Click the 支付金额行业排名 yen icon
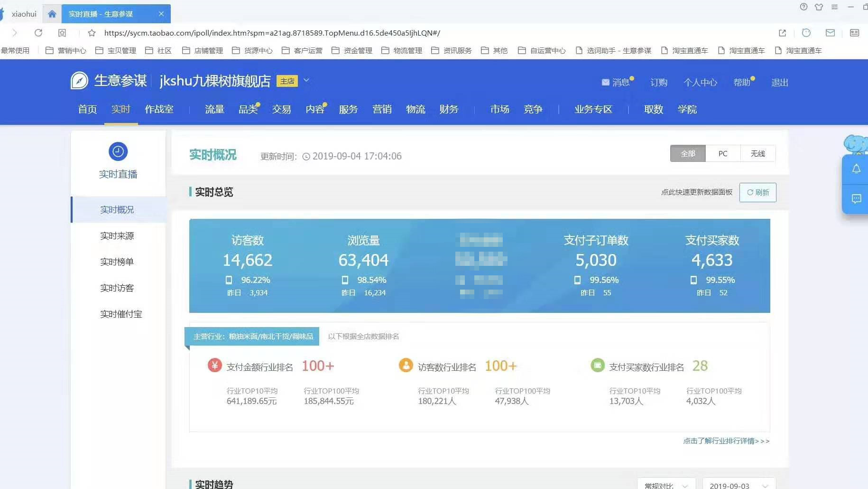The image size is (868, 489). (x=215, y=365)
